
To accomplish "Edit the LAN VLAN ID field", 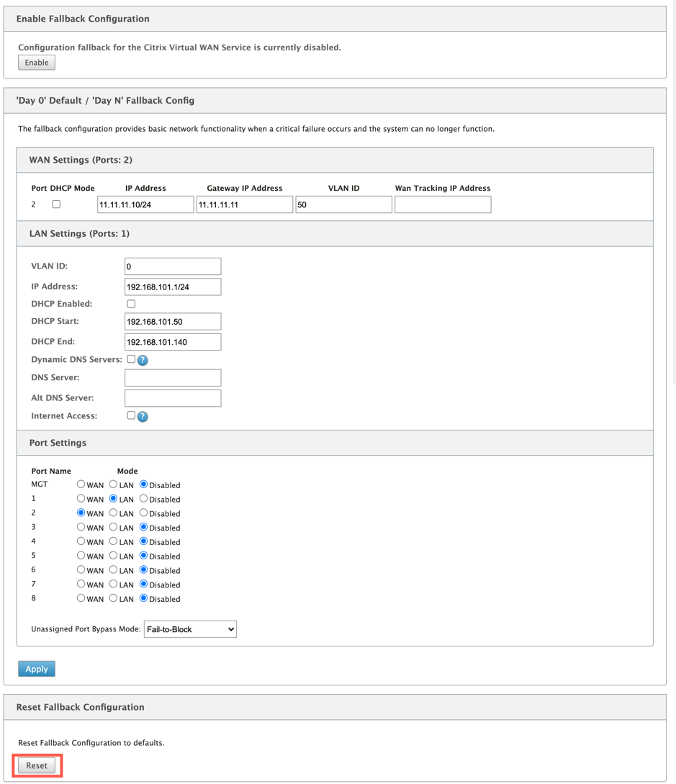I will click(173, 266).
